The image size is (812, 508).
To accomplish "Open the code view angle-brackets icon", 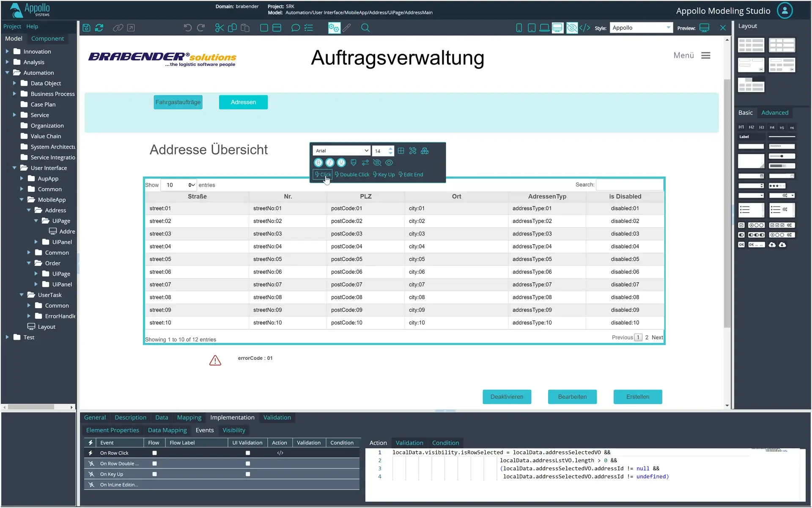I will pyautogui.click(x=585, y=28).
